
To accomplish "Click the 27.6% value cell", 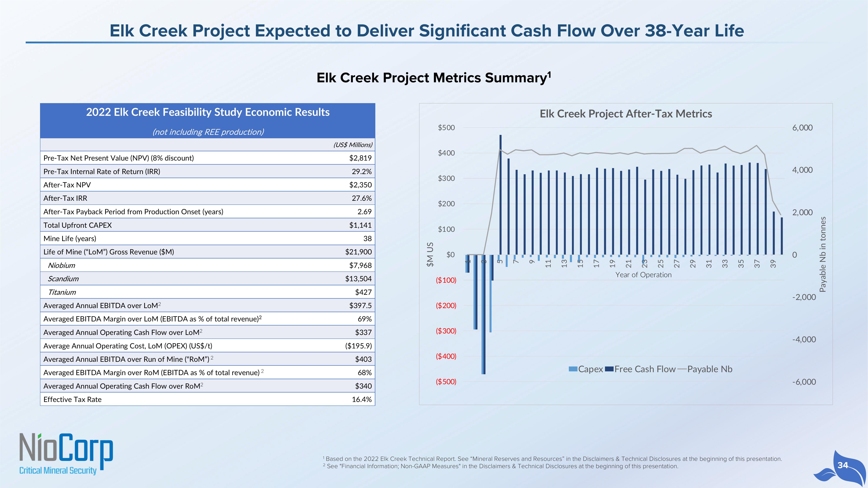I will point(361,198).
